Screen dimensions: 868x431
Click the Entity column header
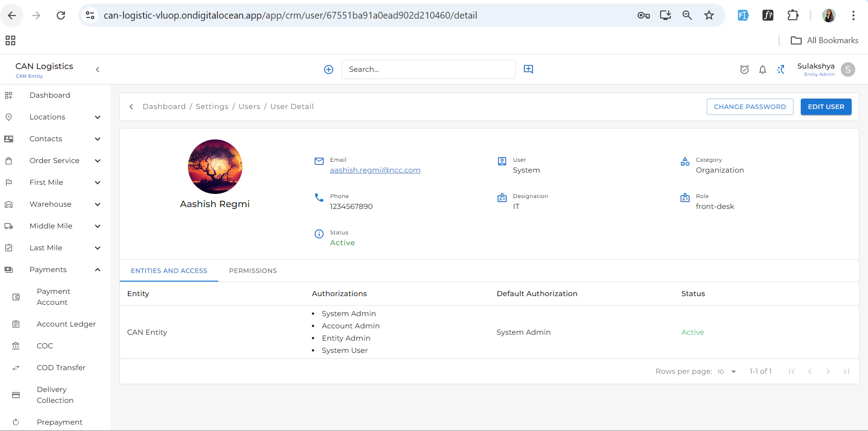point(138,294)
